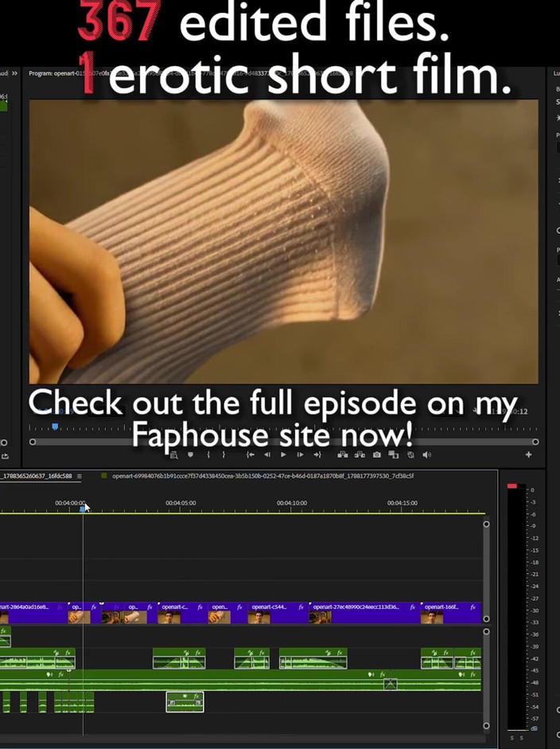The image size is (560, 749).
Task: Select the openart-2864a0ad16e8 video clip
Action: [33, 613]
